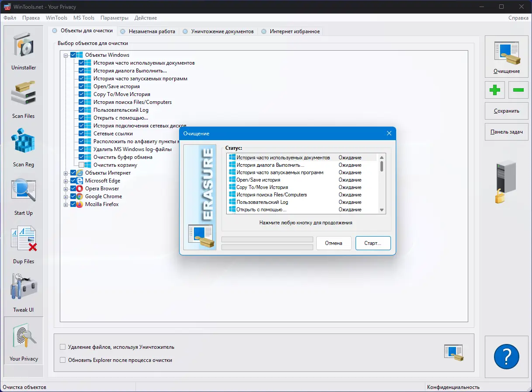Uncheck the Google Chrome checkbox
532x392 pixels.
[73, 196]
